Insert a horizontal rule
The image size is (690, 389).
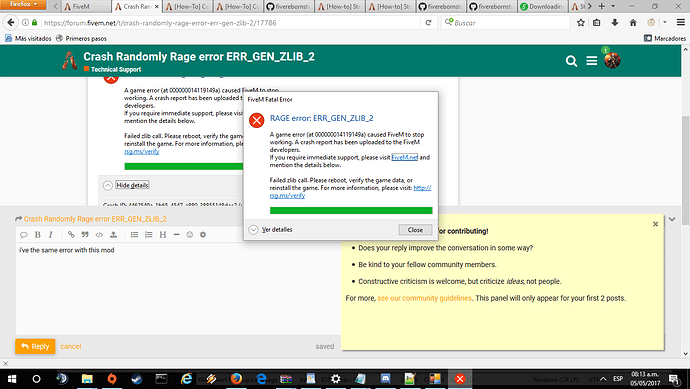point(176,235)
